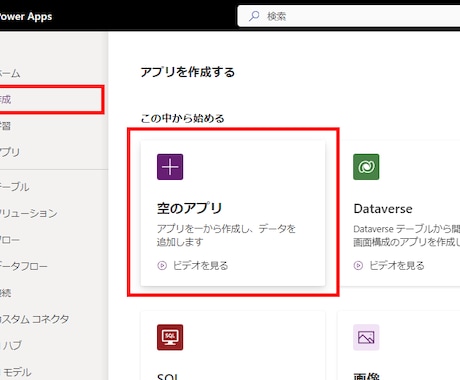Open the ハブ item in sidebar

pos(12,345)
